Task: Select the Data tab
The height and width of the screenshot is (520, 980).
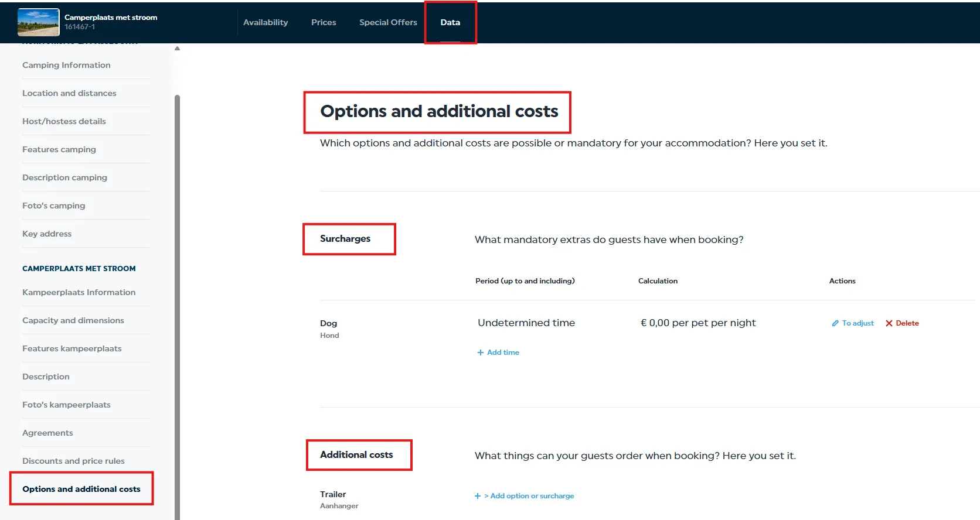Action: [450, 22]
